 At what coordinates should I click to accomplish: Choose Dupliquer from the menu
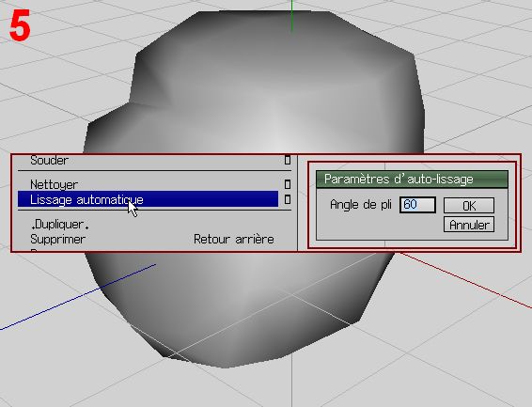[x=60, y=225]
